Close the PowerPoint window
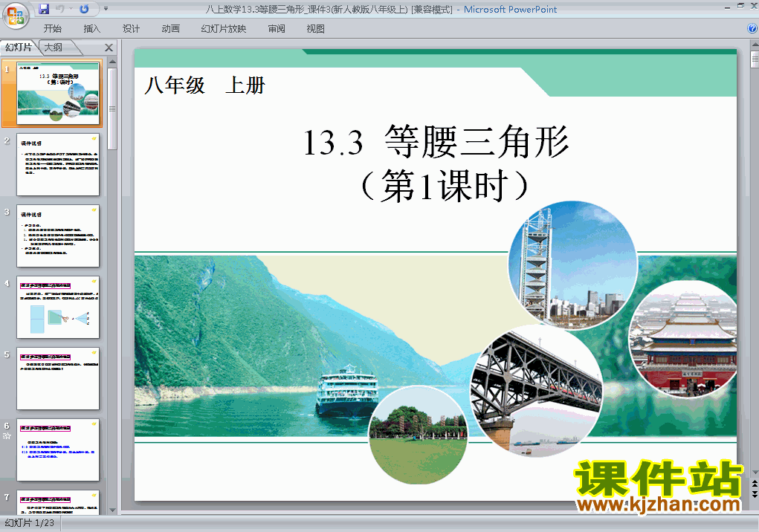The image size is (759, 532). [x=753, y=6]
